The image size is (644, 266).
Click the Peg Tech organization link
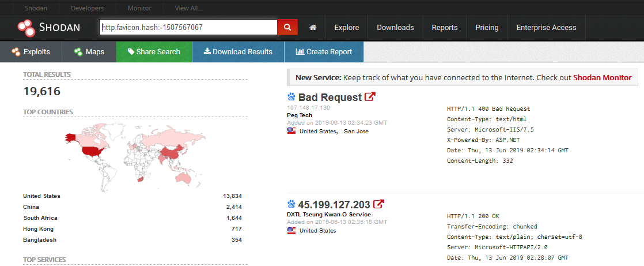pyautogui.click(x=300, y=115)
